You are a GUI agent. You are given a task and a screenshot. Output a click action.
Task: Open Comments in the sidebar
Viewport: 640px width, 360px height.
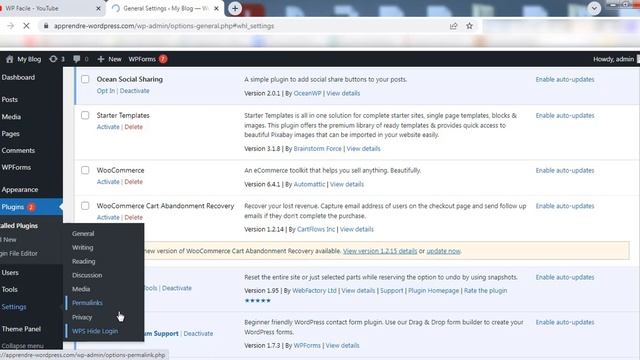[x=18, y=151]
